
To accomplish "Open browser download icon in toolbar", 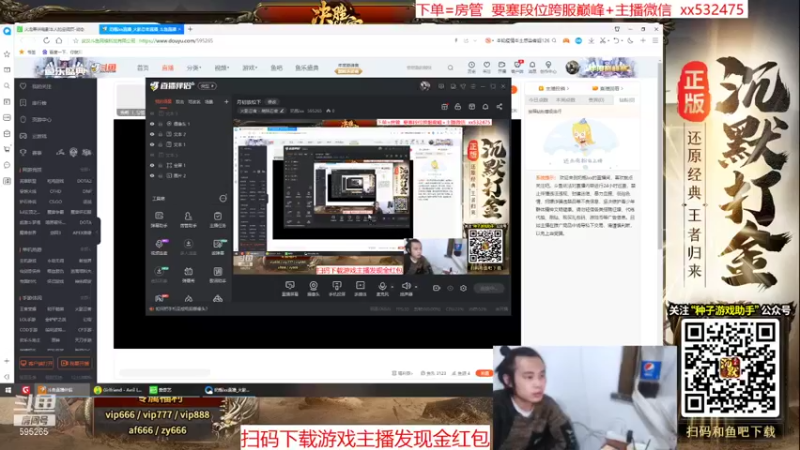I will tap(591, 41).
